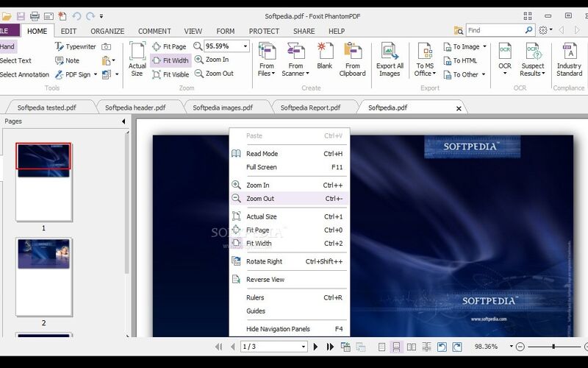Expand the rotate view dropdown arrow in Tools

click(117, 74)
